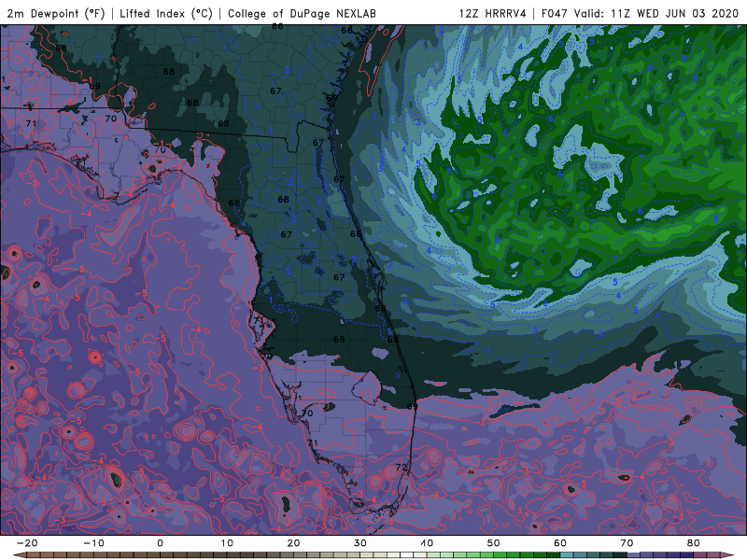This screenshot has width=747, height=560.
Task: Click the 10 label on the color scale
Action: (227, 543)
